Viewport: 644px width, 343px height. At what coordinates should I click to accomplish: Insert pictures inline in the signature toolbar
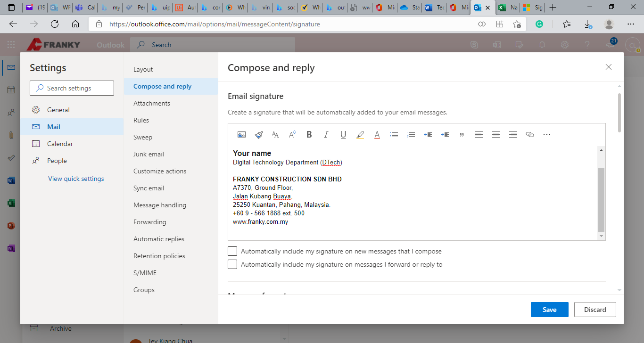tap(241, 135)
